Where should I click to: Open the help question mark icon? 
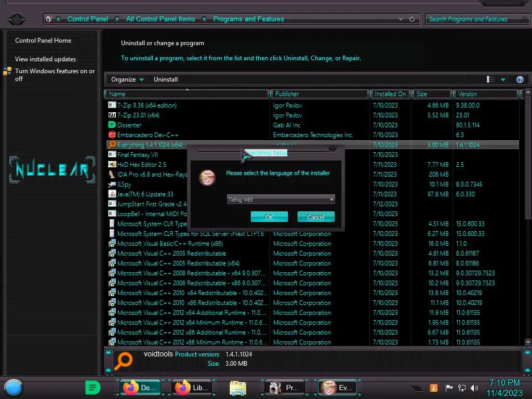click(520, 79)
